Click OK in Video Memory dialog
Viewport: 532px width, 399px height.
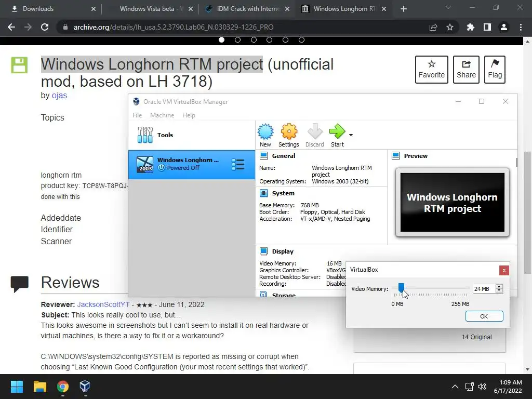tap(484, 316)
